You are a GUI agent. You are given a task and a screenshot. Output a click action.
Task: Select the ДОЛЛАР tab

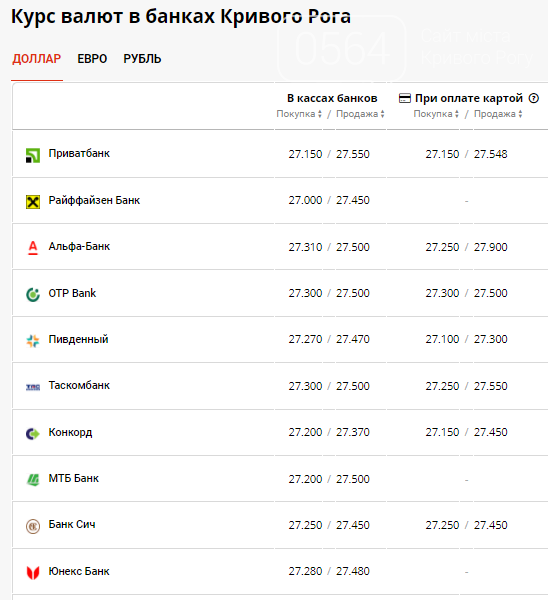pos(37,59)
